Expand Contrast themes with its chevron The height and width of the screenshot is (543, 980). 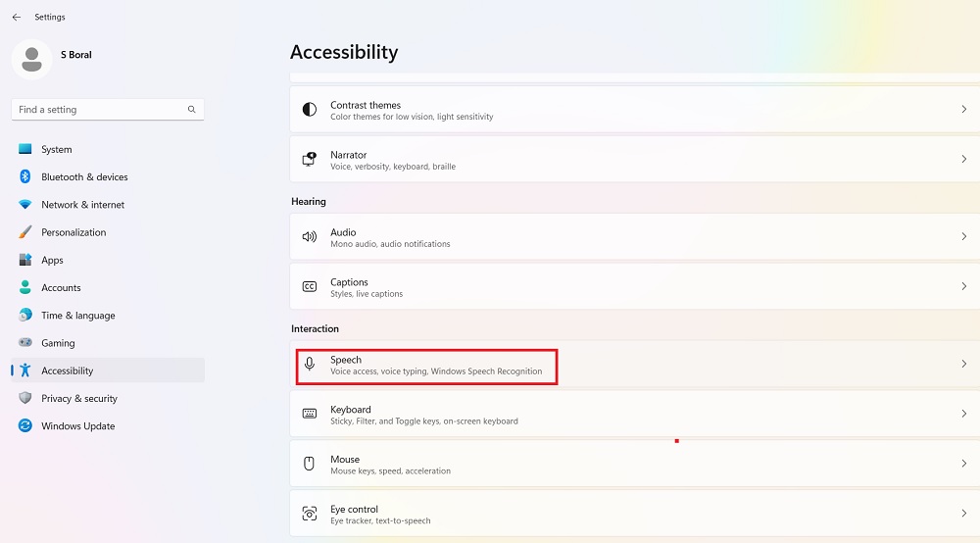[x=963, y=110]
